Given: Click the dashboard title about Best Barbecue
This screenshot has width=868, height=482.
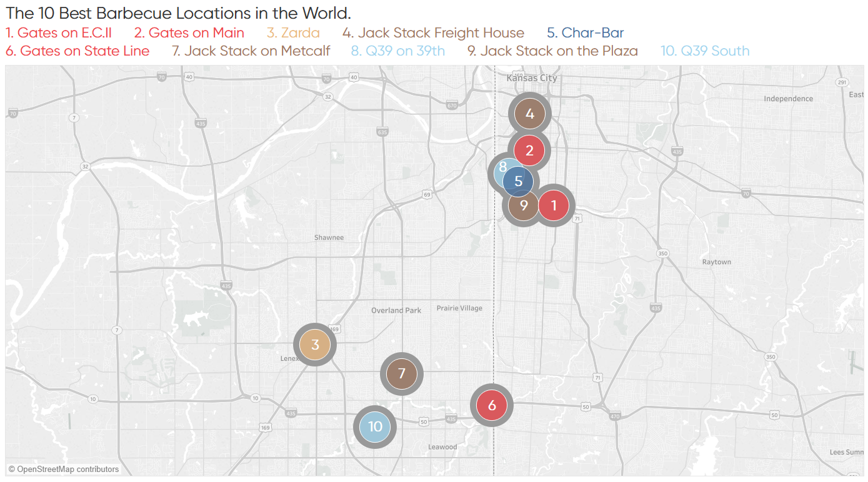Looking at the screenshot, I should (178, 12).
